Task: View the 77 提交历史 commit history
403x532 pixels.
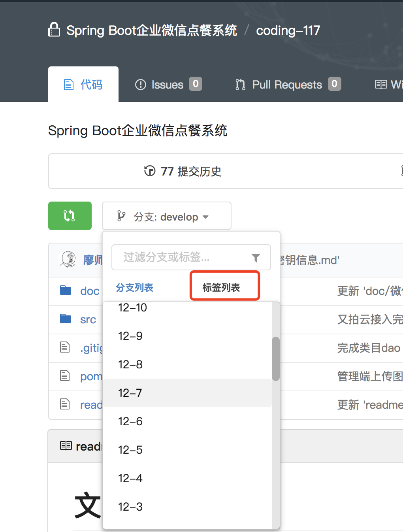Action: point(183,171)
